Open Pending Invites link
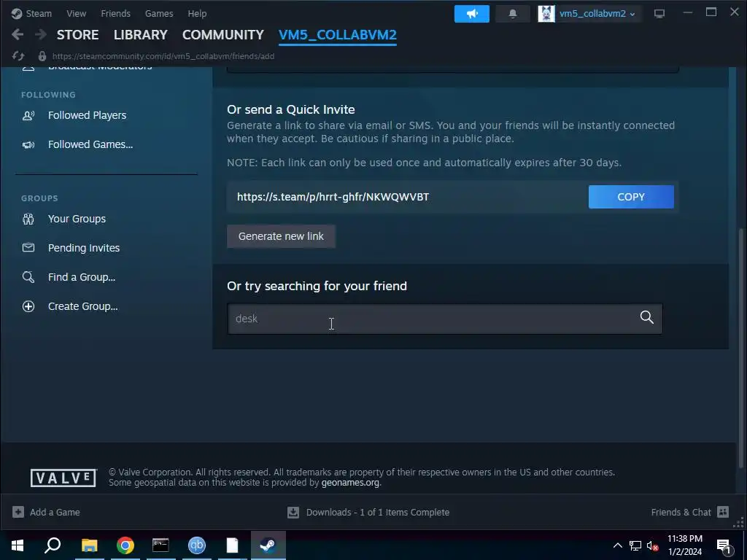747x560 pixels. tap(84, 248)
